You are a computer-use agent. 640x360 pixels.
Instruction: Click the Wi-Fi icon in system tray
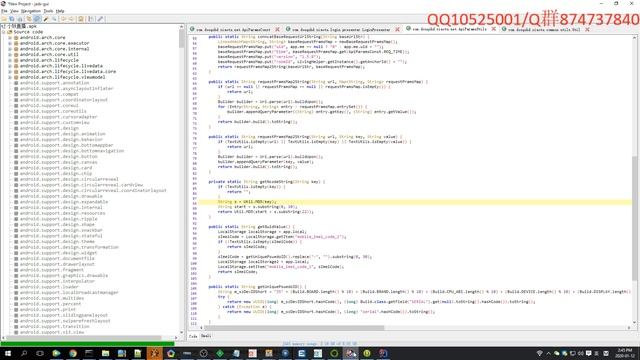[x=540, y=353]
